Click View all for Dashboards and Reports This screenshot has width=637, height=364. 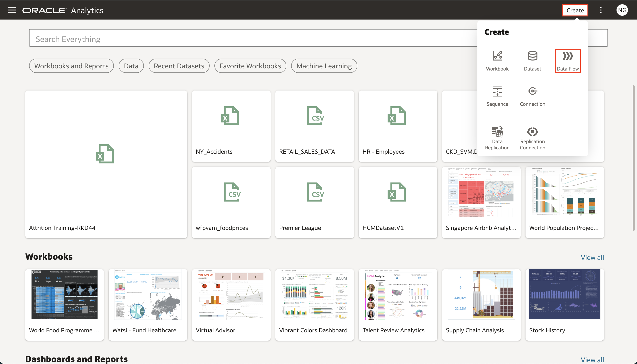tap(592, 359)
